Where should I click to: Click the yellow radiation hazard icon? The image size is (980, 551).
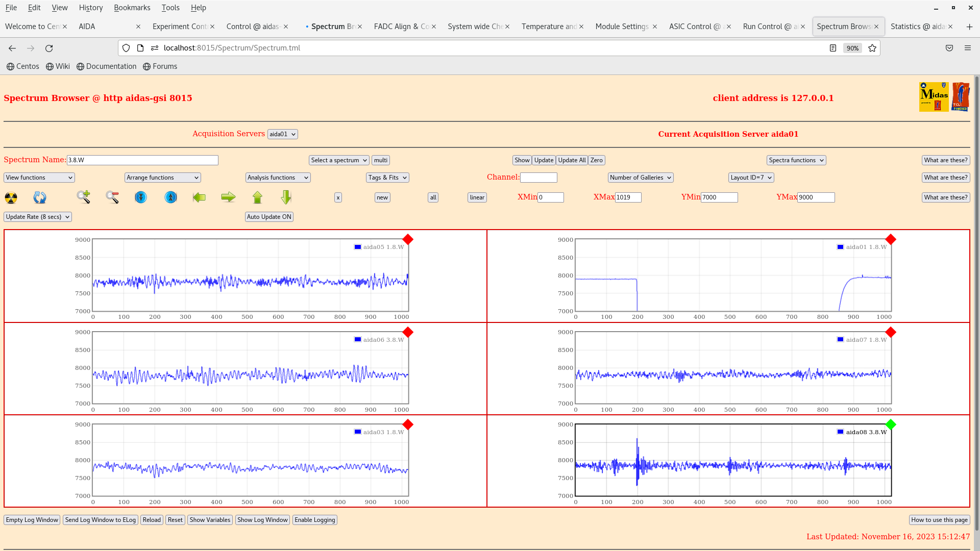click(11, 197)
